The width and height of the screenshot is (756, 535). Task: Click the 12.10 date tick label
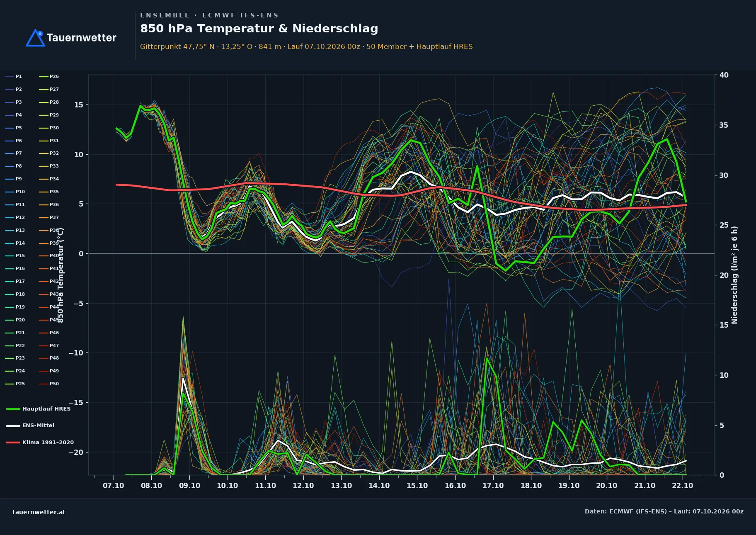[303, 486]
